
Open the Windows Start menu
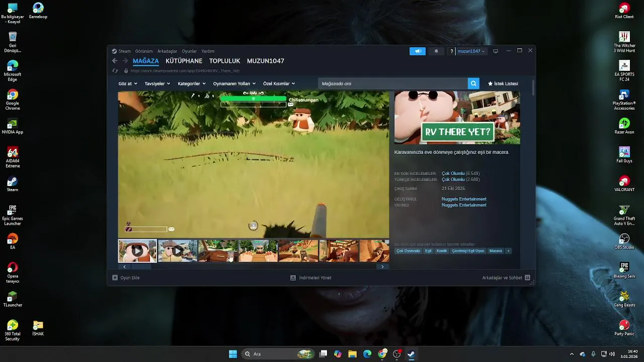[233, 354]
